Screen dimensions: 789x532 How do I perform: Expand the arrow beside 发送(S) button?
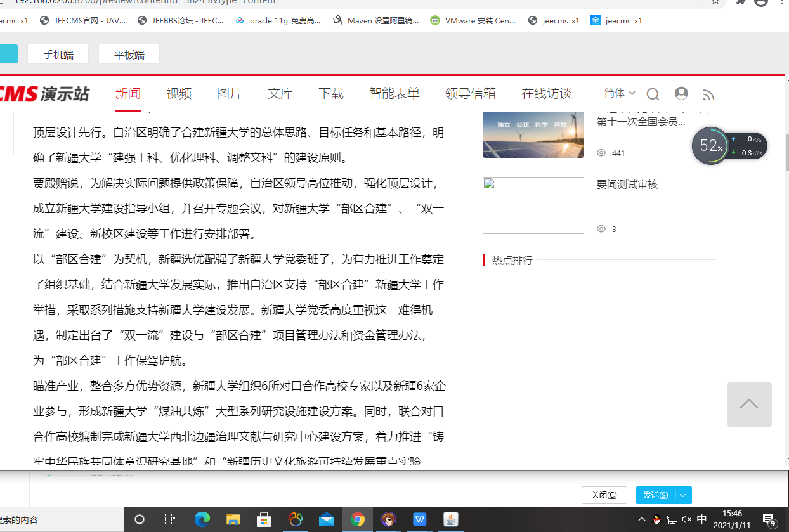(683, 495)
